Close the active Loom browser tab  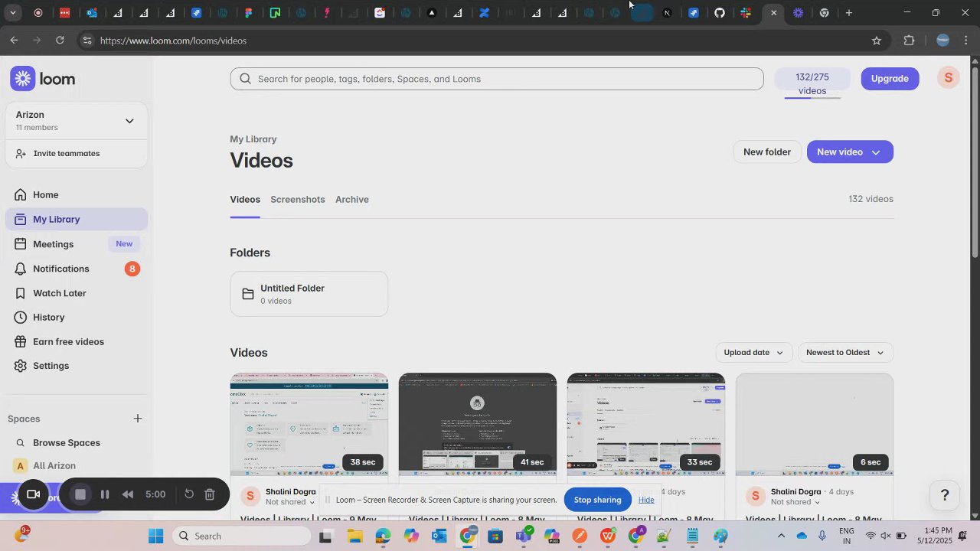773,13
